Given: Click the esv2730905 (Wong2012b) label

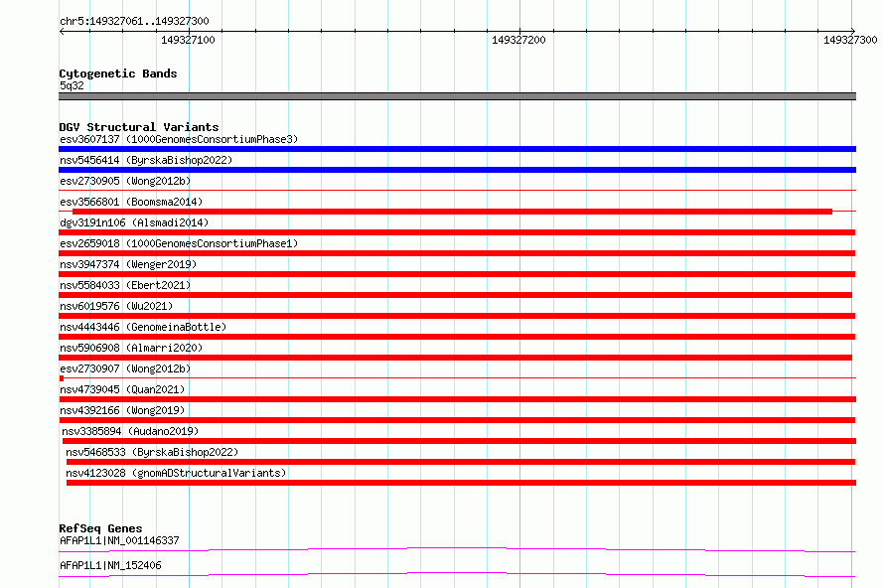Looking at the screenshot, I should tap(125, 181).
